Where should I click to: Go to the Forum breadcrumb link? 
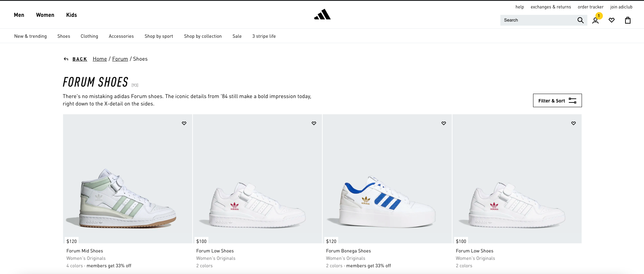(120, 59)
